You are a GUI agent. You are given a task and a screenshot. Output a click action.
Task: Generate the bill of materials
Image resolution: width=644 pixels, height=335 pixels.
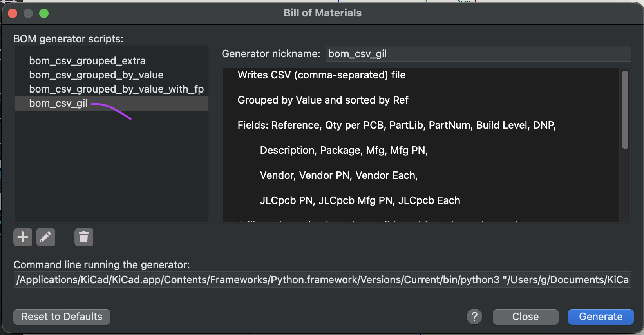click(601, 317)
